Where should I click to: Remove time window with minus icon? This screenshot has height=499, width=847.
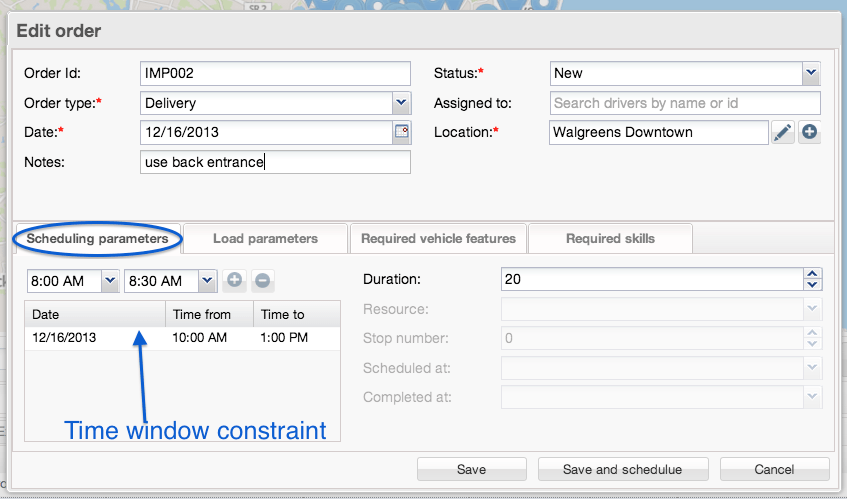point(263,280)
